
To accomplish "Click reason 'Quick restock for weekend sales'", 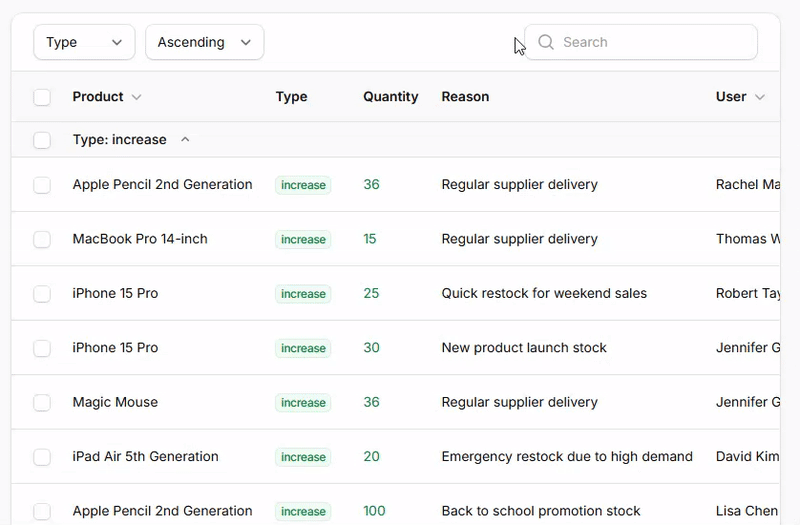I will [x=544, y=293].
